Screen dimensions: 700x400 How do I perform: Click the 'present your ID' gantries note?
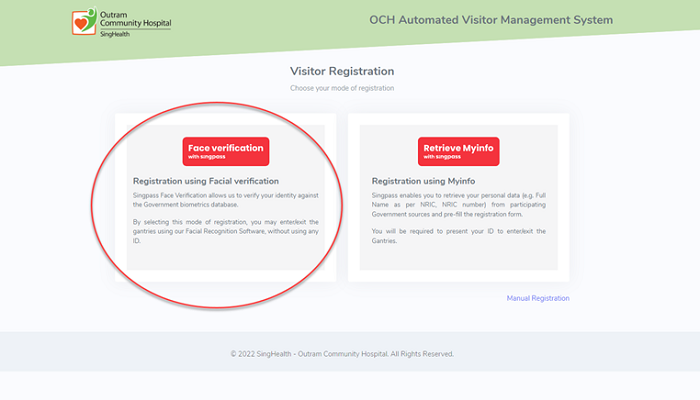(458, 236)
